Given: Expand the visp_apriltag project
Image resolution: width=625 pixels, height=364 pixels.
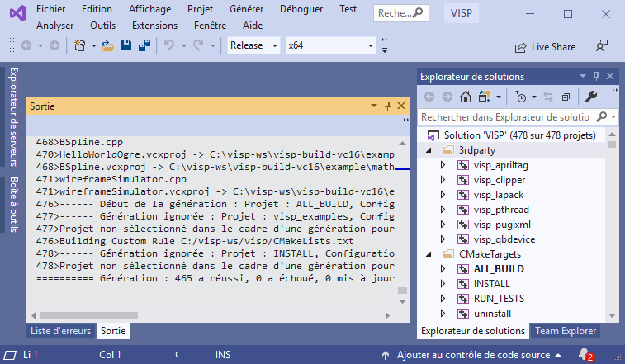Looking at the screenshot, I should pyautogui.click(x=443, y=164).
